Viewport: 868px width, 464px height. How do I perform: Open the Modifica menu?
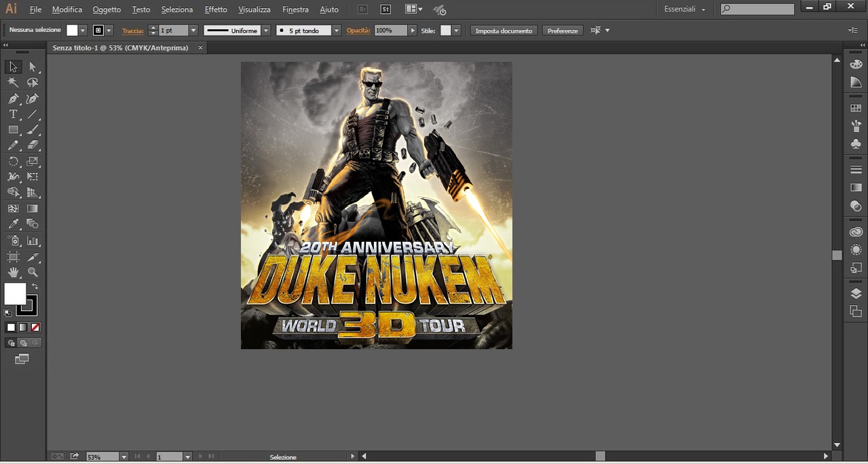click(67, 10)
